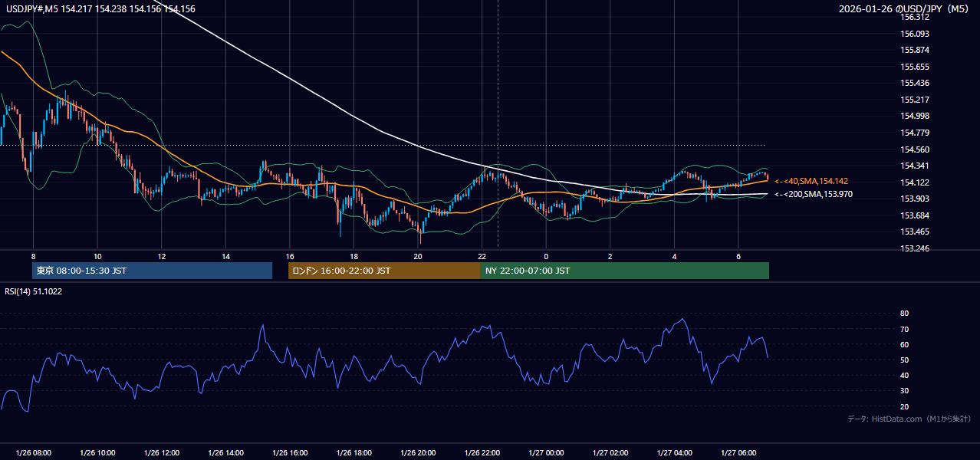Click the 1/26 08:00 time label
This screenshot has height=460, width=980.
click(x=33, y=453)
